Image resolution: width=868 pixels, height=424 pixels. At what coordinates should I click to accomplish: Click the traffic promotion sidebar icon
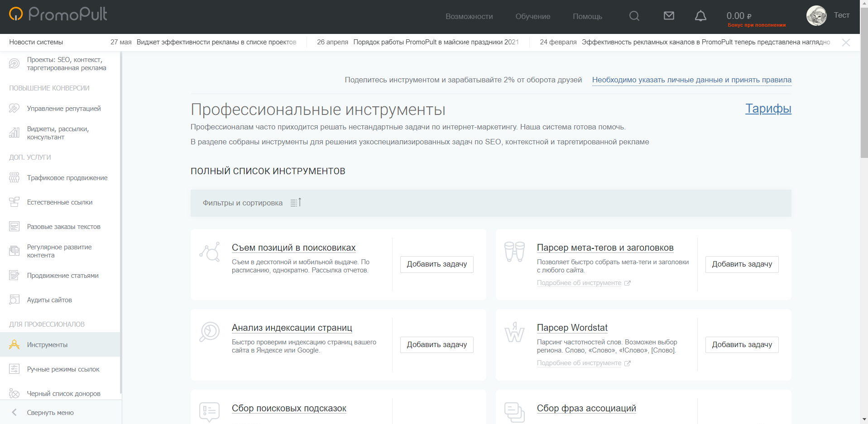(14, 178)
